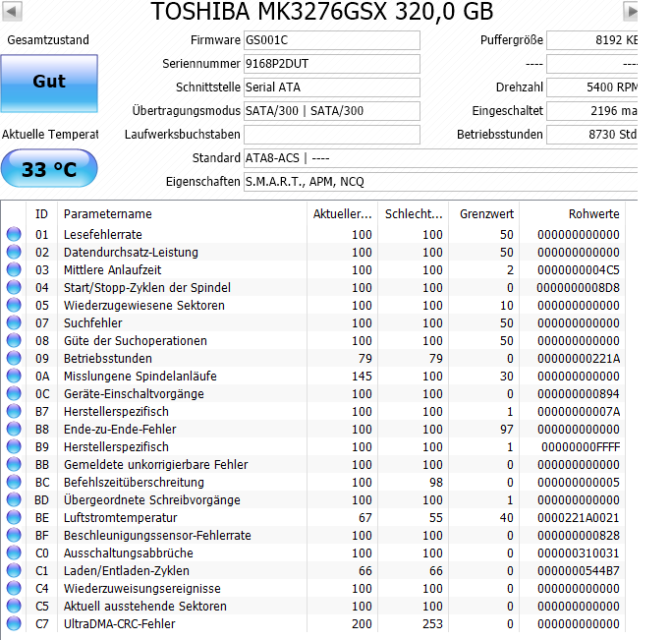
Task: Click raw value 0000000544B7
Action: 579,571
